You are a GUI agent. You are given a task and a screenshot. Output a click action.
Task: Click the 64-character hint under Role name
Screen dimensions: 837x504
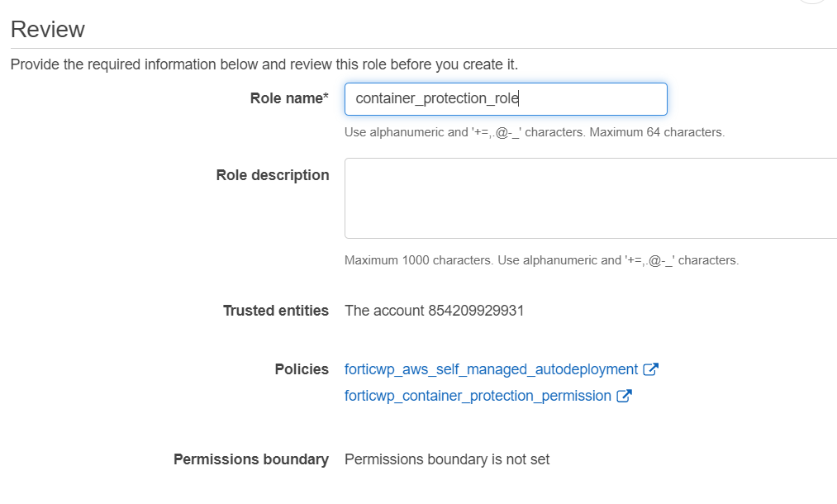(x=534, y=132)
